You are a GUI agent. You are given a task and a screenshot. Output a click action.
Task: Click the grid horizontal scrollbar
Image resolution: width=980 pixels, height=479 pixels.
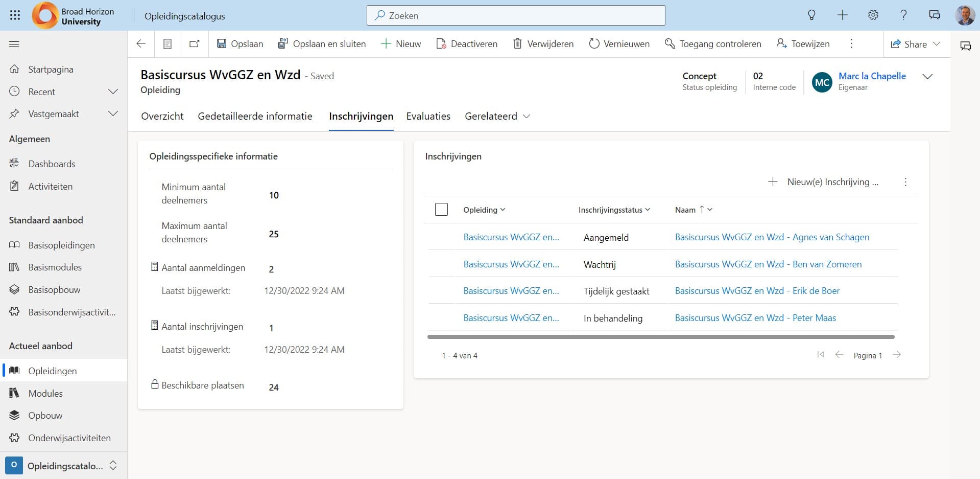661,337
